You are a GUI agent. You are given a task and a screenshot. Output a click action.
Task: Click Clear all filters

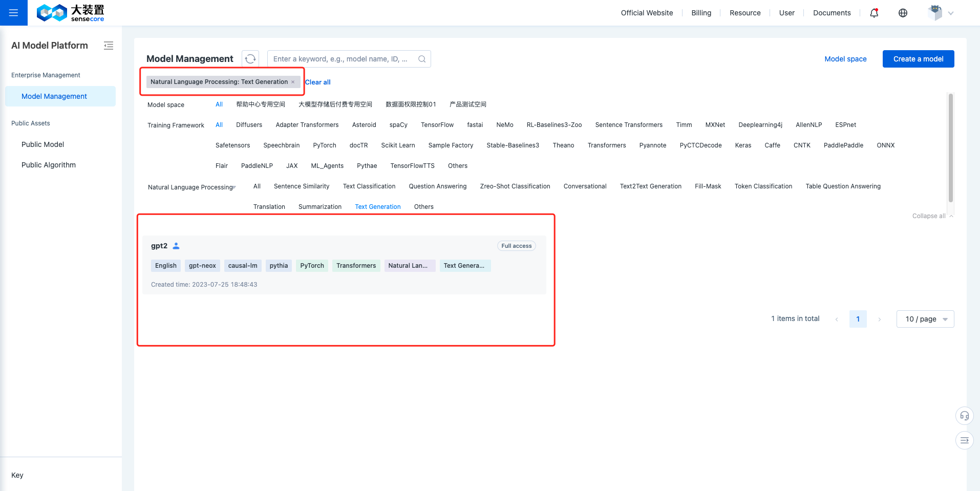pyautogui.click(x=318, y=82)
